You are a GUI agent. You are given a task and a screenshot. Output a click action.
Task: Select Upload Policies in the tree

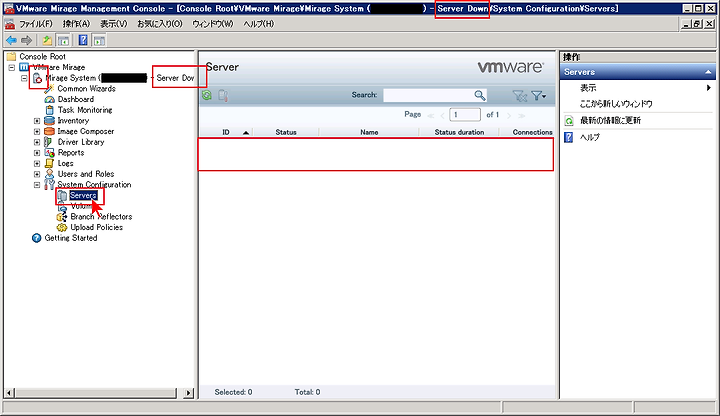click(x=96, y=227)
